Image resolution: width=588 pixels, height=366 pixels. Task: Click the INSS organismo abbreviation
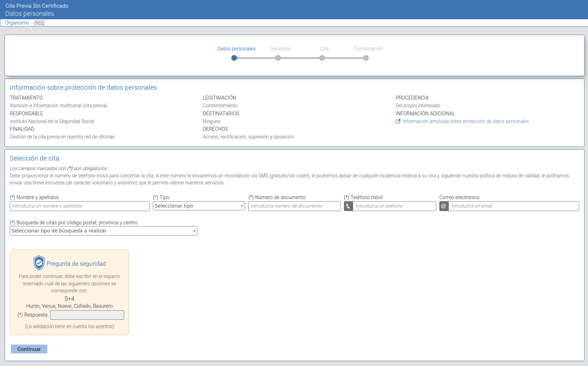pyautogui.click(x=39, y=23)
